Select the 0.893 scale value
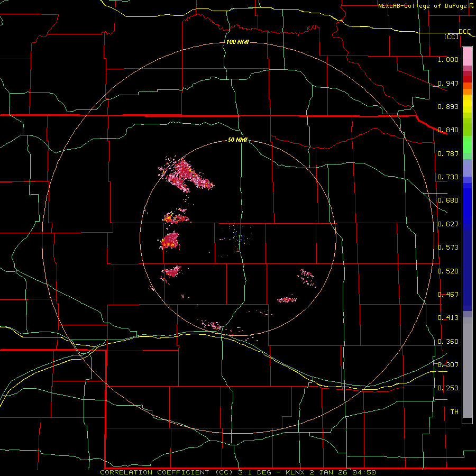Screen dimensions: 476x476 [448, 106]
